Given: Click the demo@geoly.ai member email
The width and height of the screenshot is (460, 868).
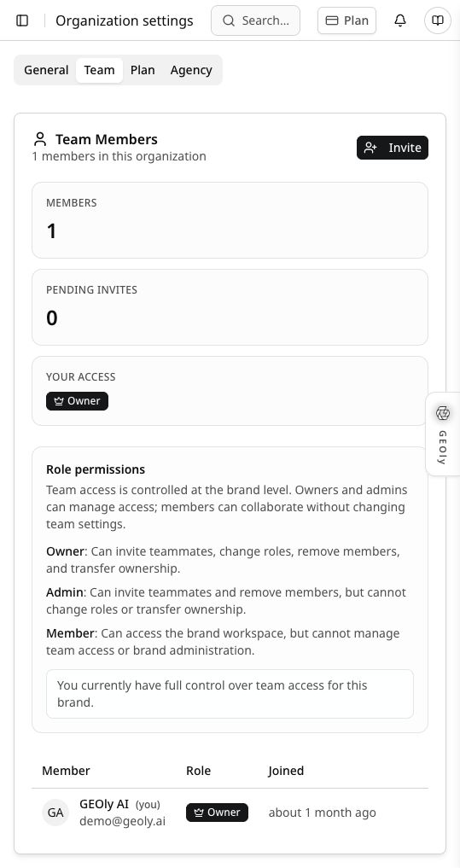Looking at the screenshot, I should point(122,821).
